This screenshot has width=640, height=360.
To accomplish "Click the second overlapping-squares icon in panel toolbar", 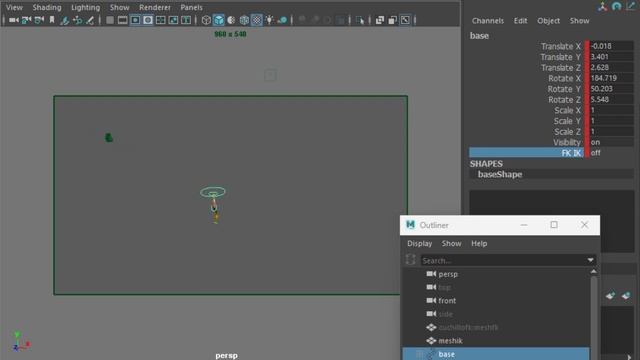I will point(392,20).
